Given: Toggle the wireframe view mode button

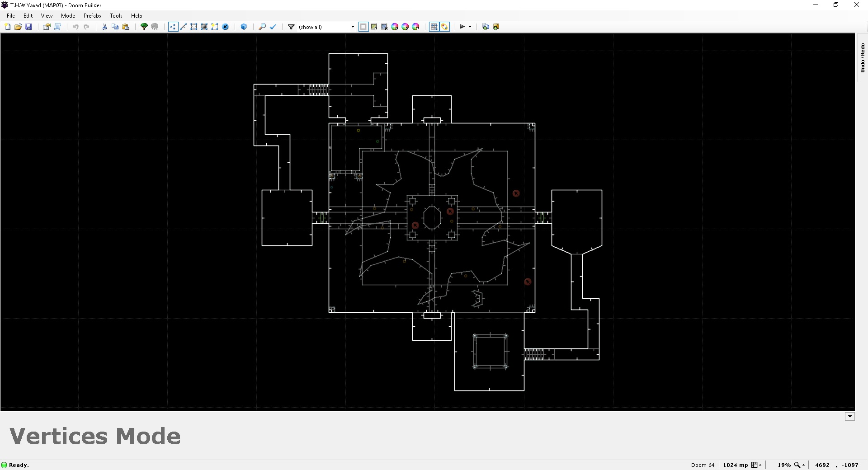Looking at the screenshot, I should click(363, 27).
